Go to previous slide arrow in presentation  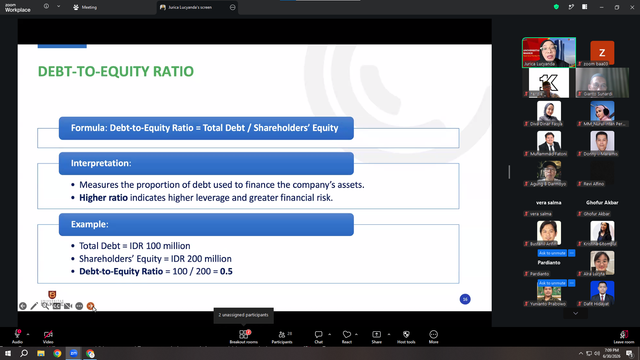coord(23,306)
